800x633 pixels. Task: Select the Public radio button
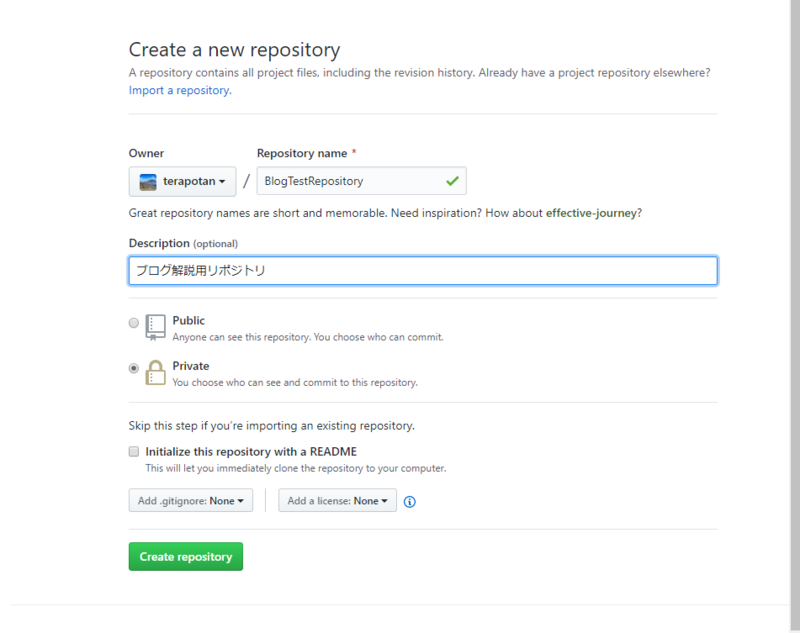pyautogui.click(x=134, y=322)
